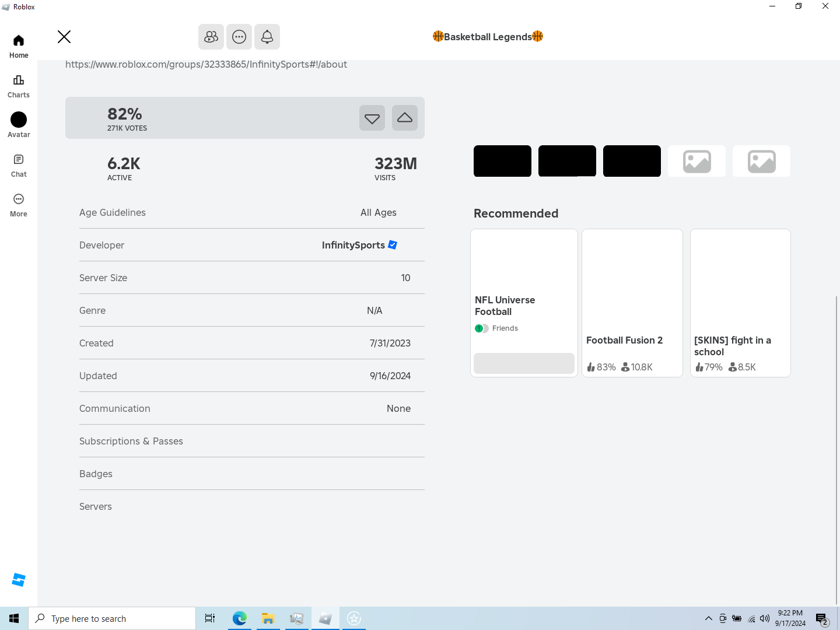This screenshot has height=630, width=840.
Task: Click the Roblox taskbar icon
Action: (x=325, y=618)
